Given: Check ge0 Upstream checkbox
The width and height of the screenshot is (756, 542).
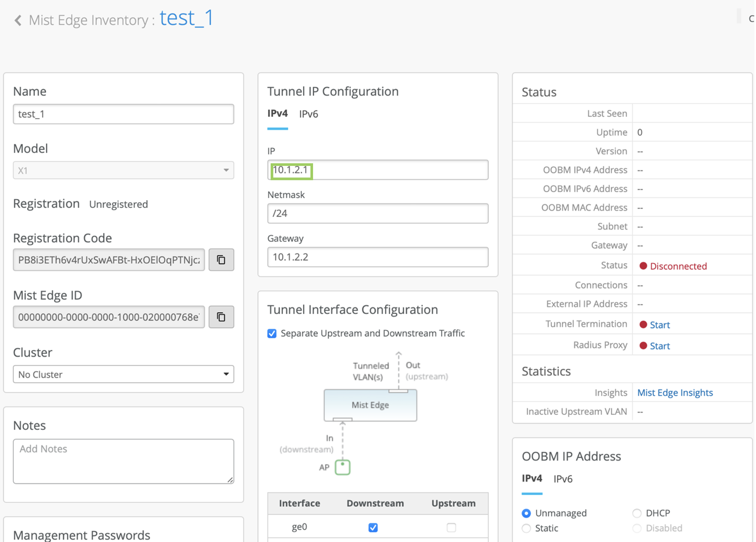Looking at the screenshot, I should tap(451, 527).
